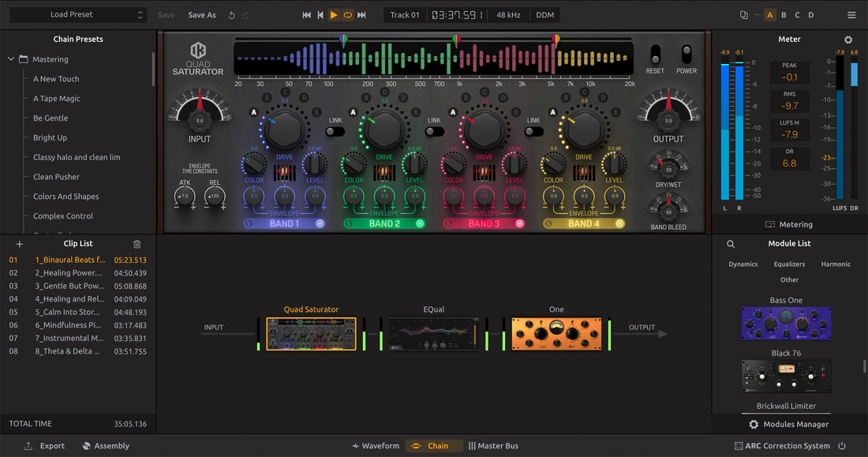Solo Band 2 with S button
Image resolution: width=868 pixels, height=457 pixels.
point(348,224)
